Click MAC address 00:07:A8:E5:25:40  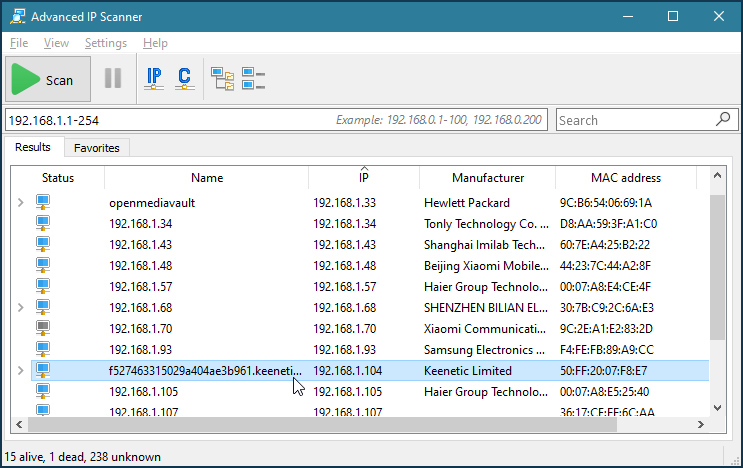[x=604, y=391]
